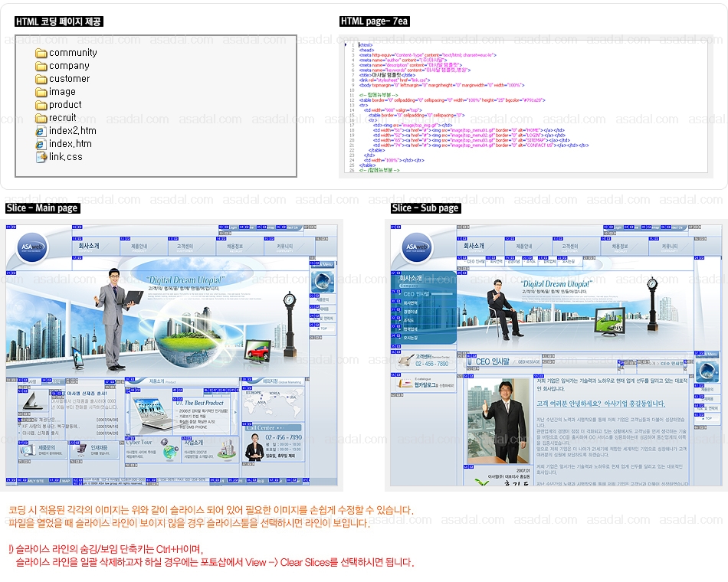Screen dimensions: 728x582
Task: Click the 제품문의 monitor icon on Main page
Action: click(x=27, y=450)
